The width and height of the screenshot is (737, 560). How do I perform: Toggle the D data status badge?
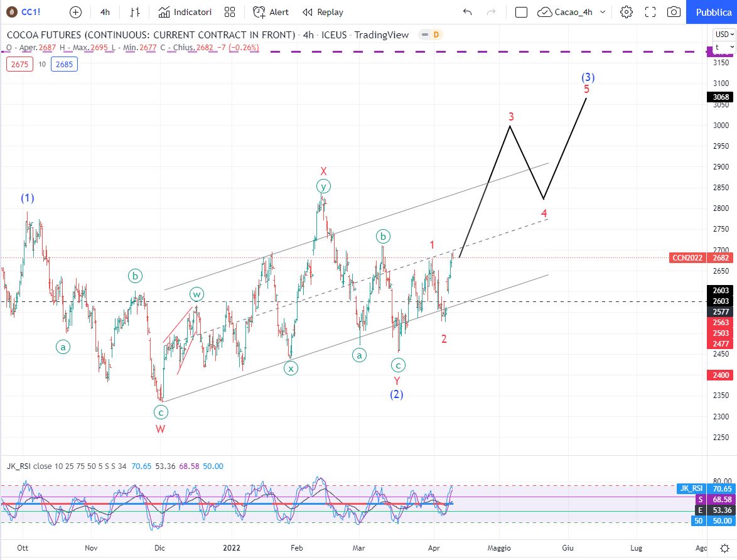click(436, 35)
